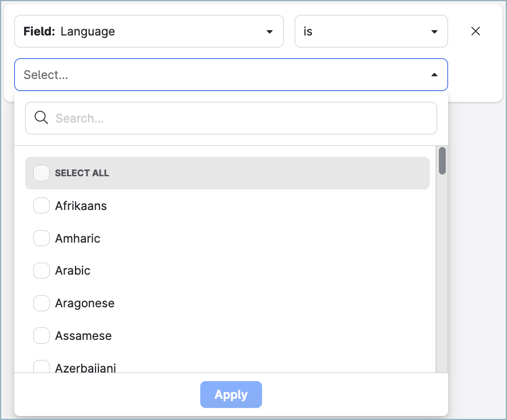Open the Field Language dropdown arrow

coord(269,31)
